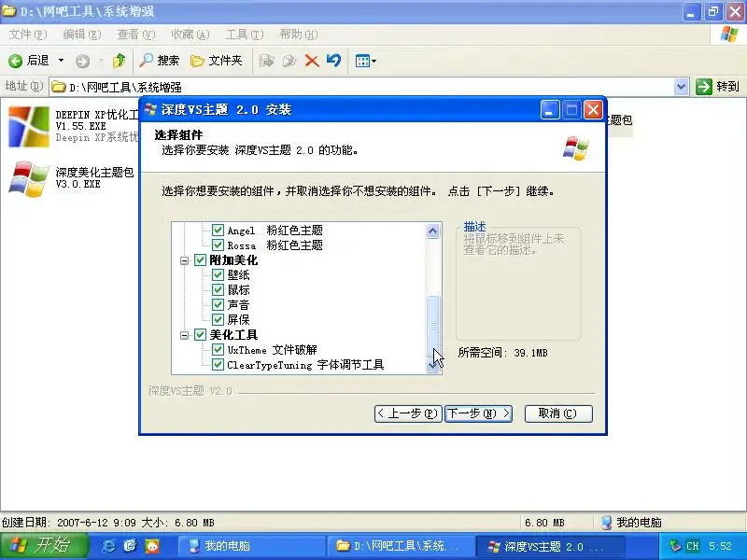Open the address bar dropdown arrow
This screenshot has width=747, height=560.
pyautogui.click(x=682, y=87)
